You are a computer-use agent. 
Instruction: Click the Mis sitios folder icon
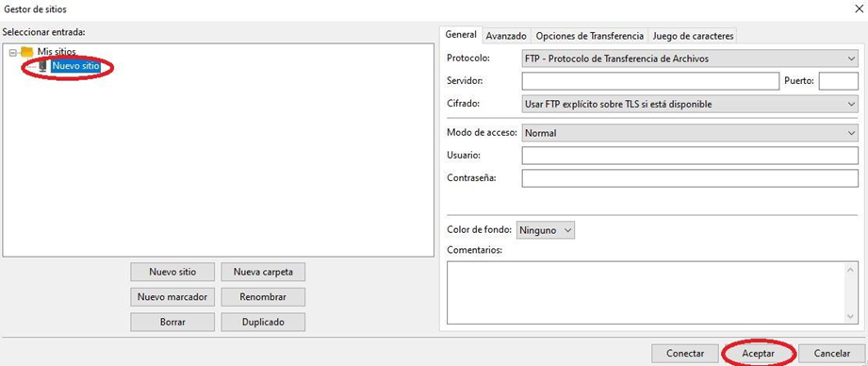(27, 52)
